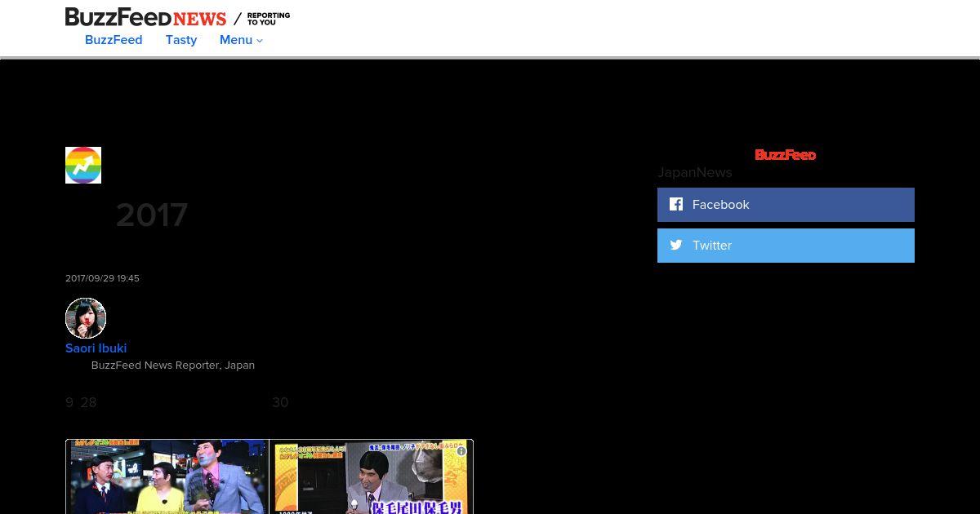Open the left TV screenshot image
980x514 pixels.
coord(167,476)
